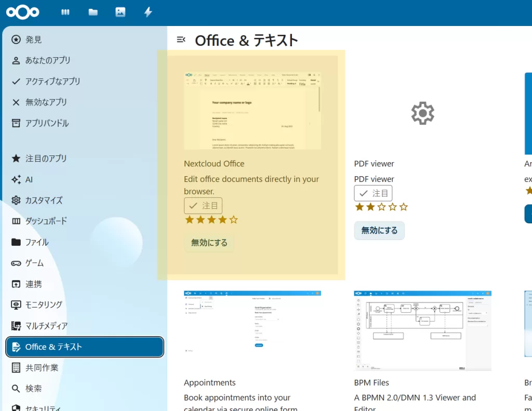Open the Photos app from the top bar
532x411 pixels.
(121, 11)
